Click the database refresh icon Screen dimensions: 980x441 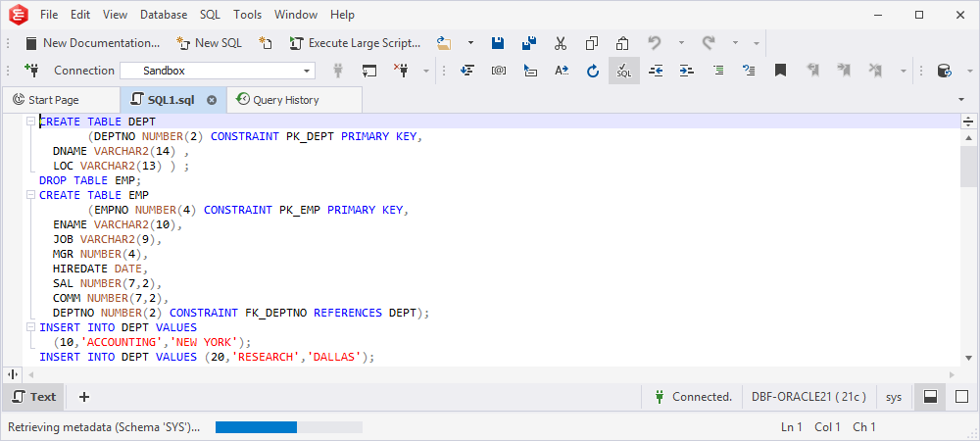pos(945,71)
